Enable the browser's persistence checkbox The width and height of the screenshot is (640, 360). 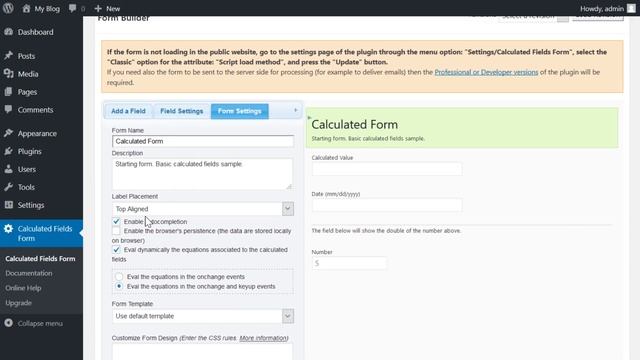coord(116,231)
